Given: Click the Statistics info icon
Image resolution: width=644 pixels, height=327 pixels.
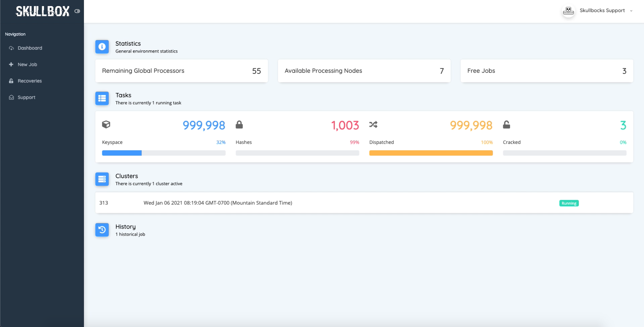Looking at the screenshot, I should click(102, 47).
